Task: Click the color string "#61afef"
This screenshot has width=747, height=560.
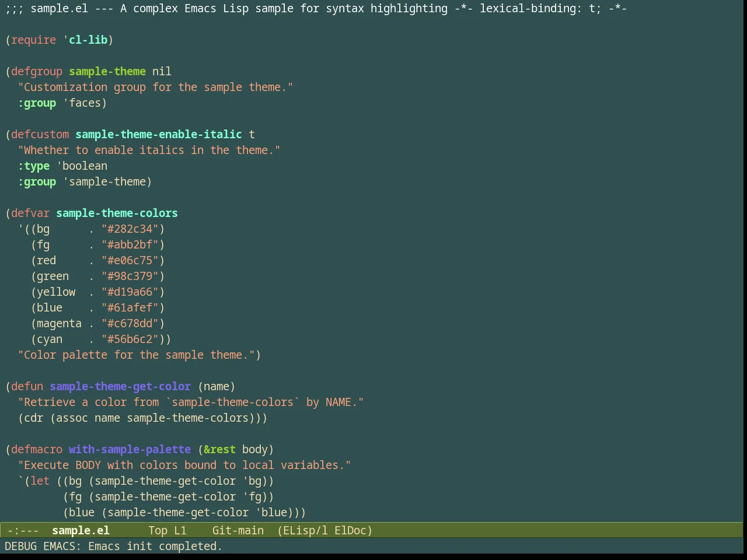Action: pos(130,307)
